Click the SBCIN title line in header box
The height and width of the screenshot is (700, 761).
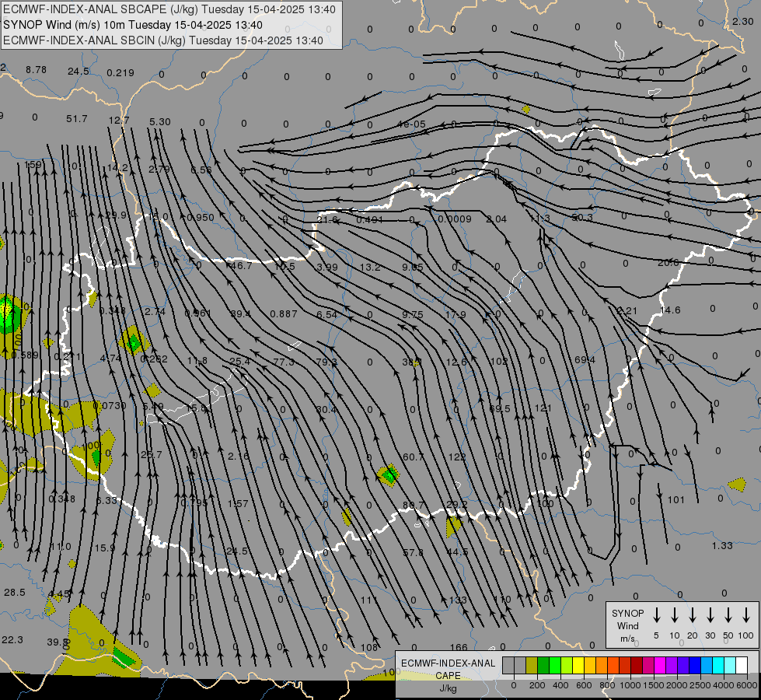163,40
